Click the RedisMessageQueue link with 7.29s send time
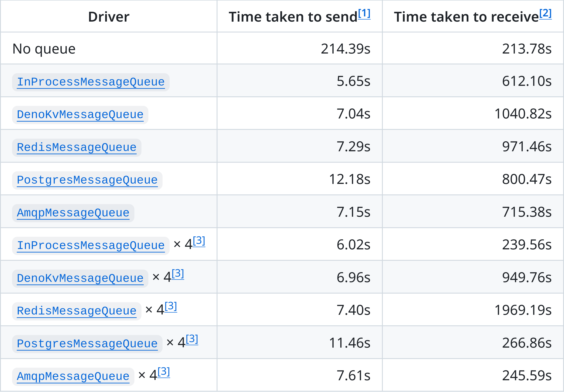564x392 pixels. coord(77,148)
